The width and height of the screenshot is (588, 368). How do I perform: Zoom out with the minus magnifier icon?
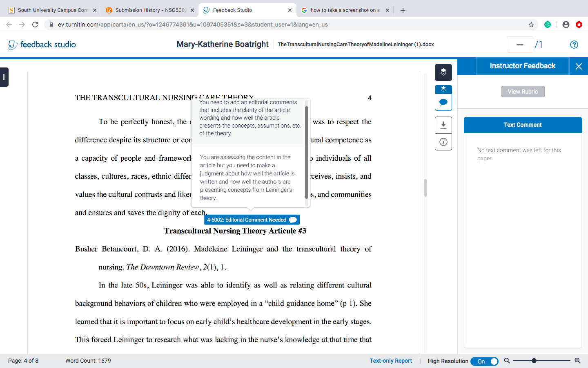click(x=507, y=361)
